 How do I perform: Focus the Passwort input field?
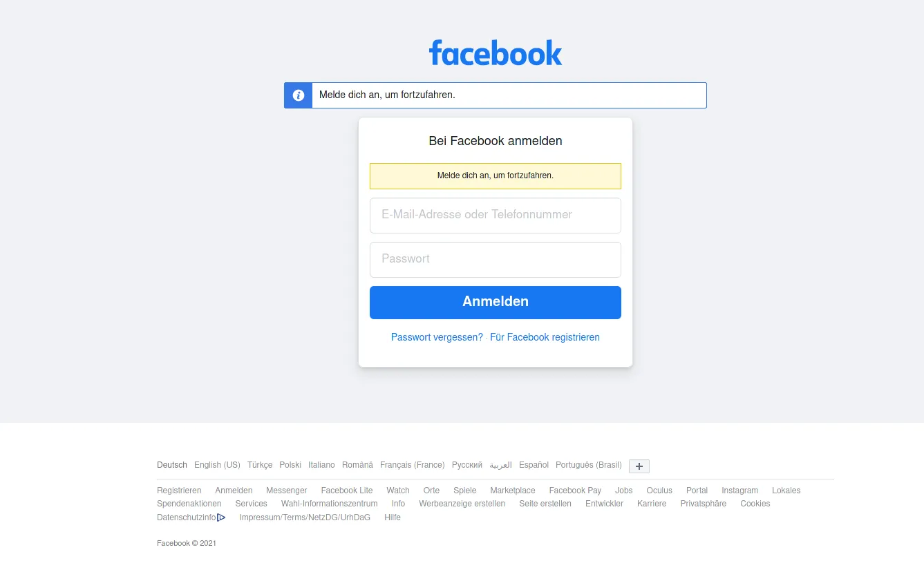click(496, 260)
